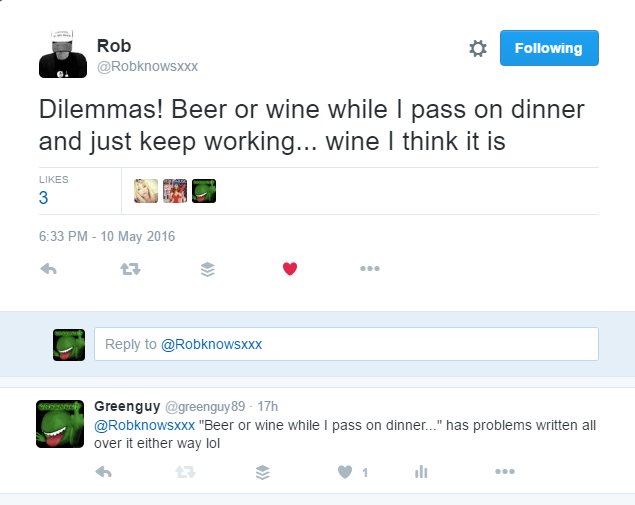The width and height of the screenshot is (635, 505).
Task: View analytics bars on Greenguy's reply
Action: pos(422,472)
